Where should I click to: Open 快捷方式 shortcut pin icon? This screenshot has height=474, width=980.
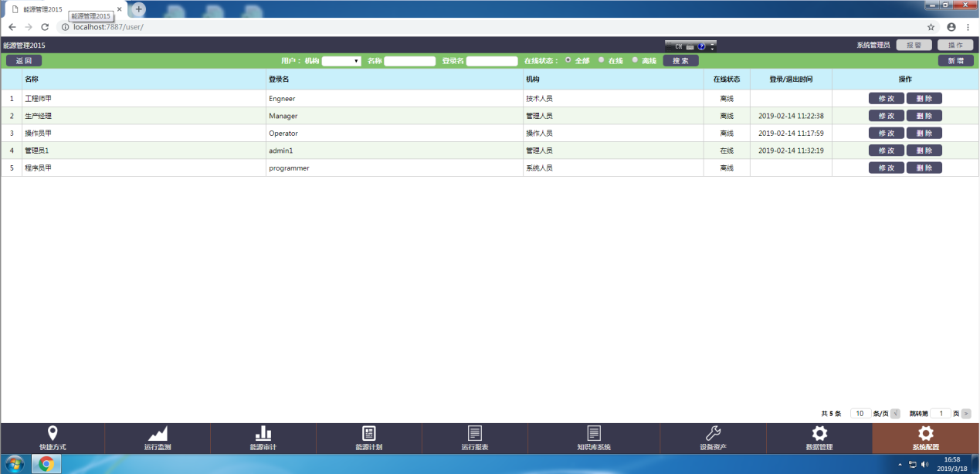click(53, 433)
